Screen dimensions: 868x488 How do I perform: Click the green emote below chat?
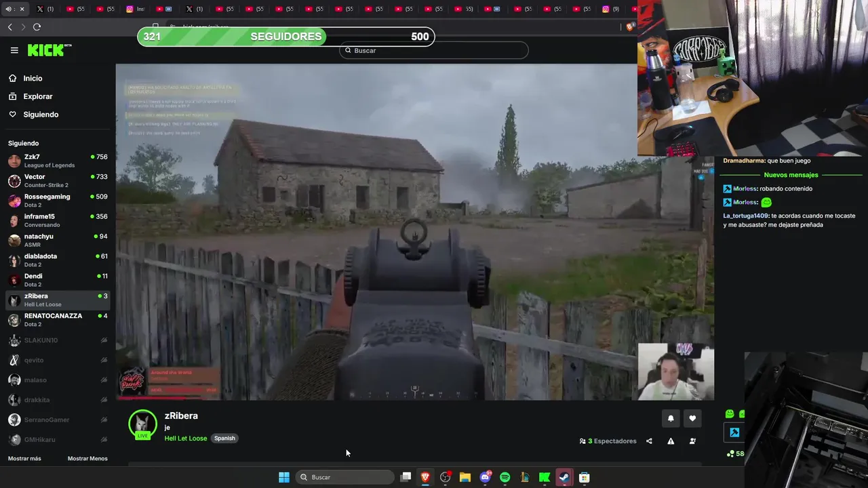730,413
